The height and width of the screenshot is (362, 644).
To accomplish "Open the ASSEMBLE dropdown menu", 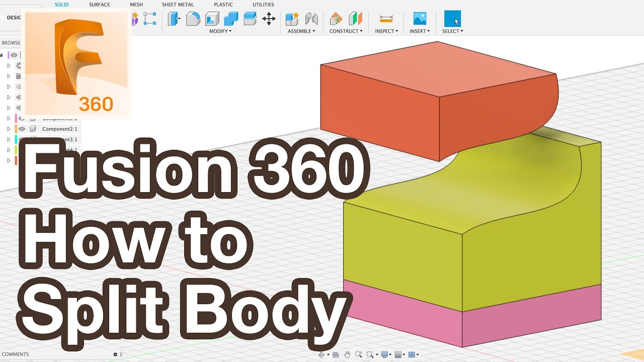I will point(301,31).
